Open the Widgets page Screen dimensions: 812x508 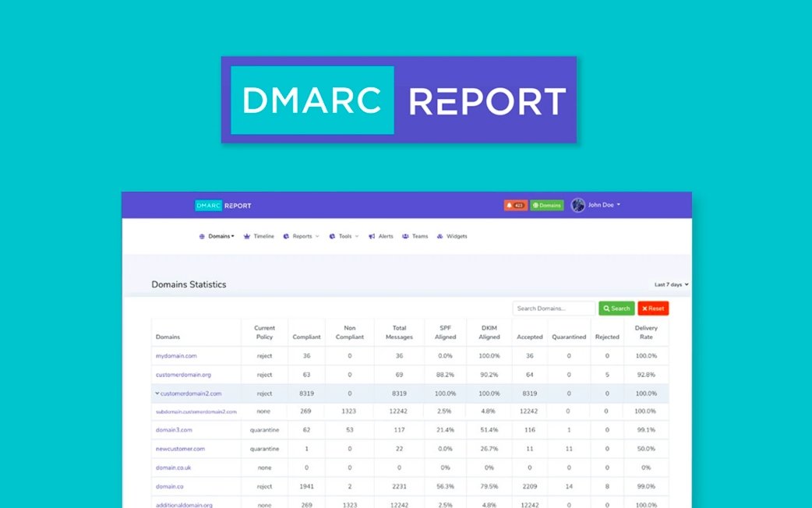[457, 237]
